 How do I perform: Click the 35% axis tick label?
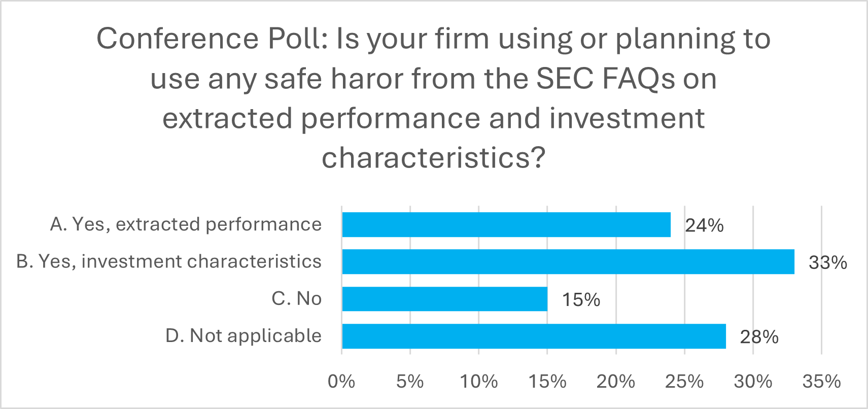821,382
